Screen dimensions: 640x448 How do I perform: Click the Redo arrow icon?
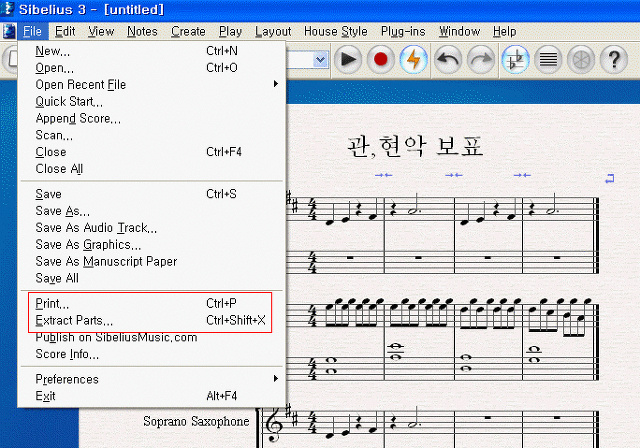(481, 60)
